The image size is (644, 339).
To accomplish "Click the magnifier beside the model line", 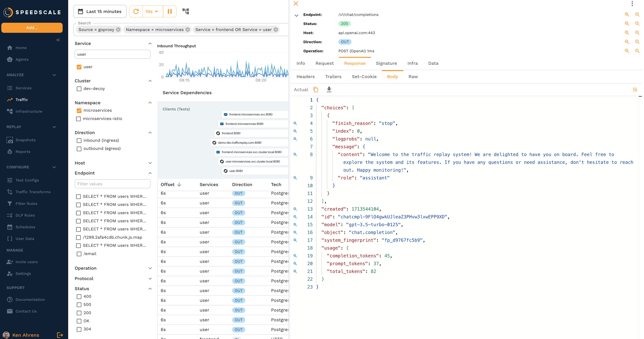I will [x=295, y=225].
